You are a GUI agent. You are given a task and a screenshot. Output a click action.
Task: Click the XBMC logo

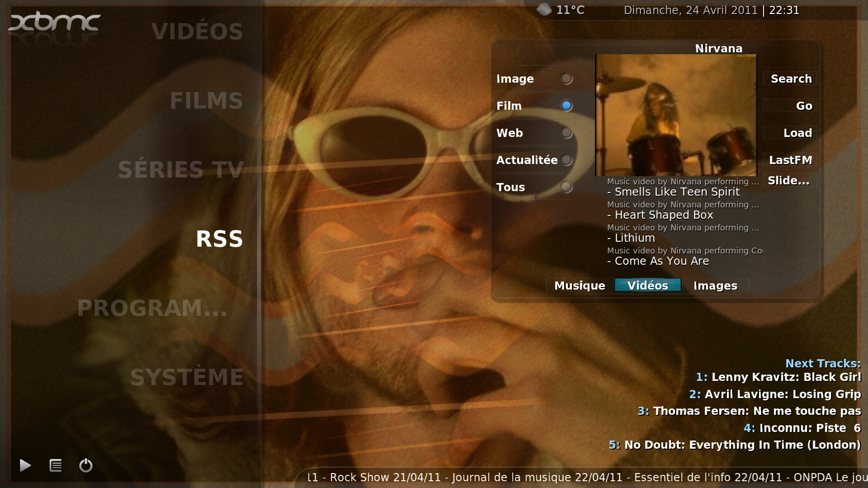pos(54,23)
